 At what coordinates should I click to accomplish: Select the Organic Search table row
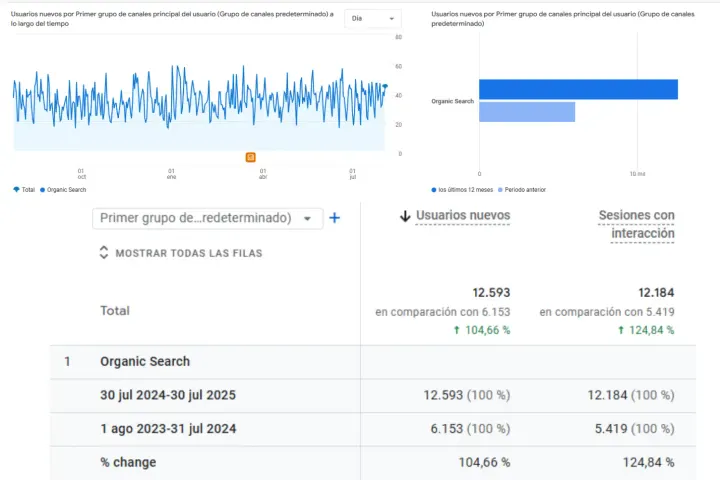click(373, 362)
